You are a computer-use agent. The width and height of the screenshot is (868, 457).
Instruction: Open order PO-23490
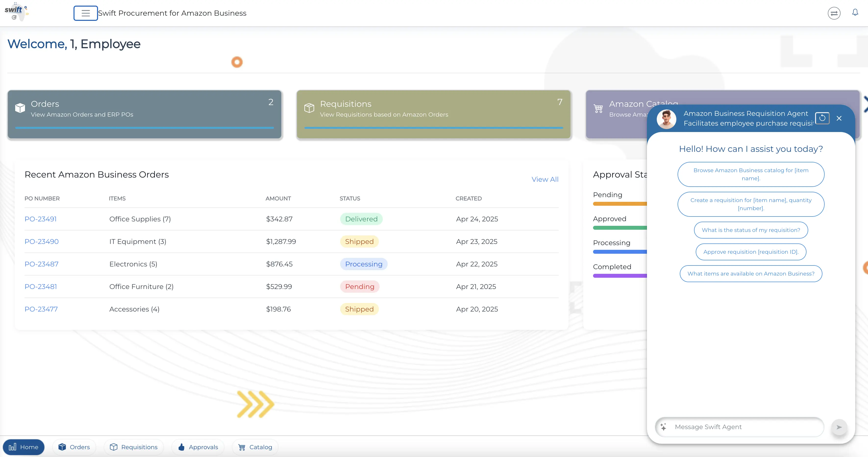[x=41, y=241]
